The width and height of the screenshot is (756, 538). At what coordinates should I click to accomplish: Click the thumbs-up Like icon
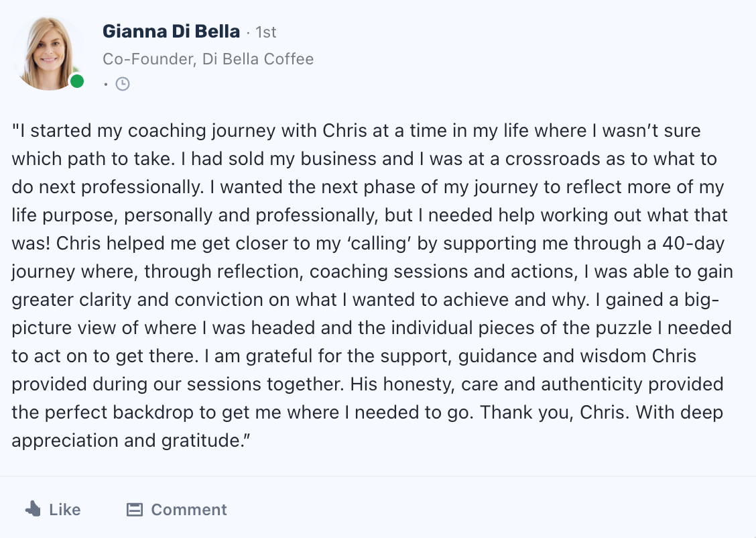pyautogui.click(x=33, y=509)
